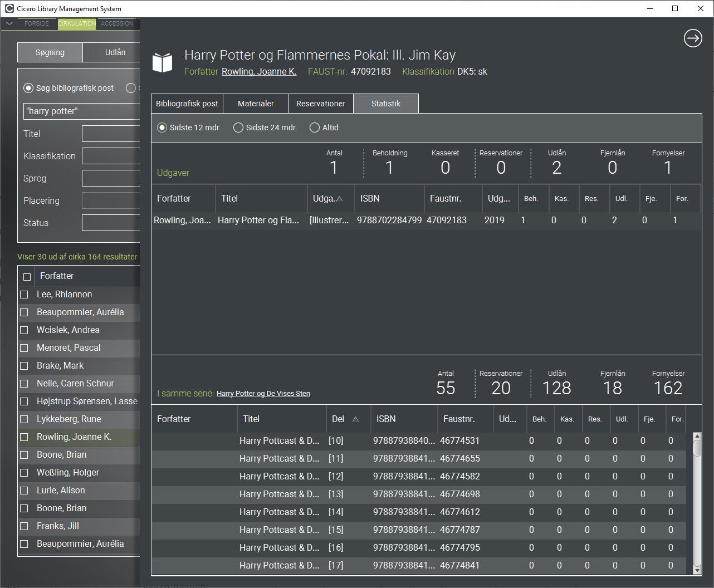The height and width of the screenshot is (588, 714).
Task: Click Wcislek, Andrea in results list
Action: click(68, 330)
